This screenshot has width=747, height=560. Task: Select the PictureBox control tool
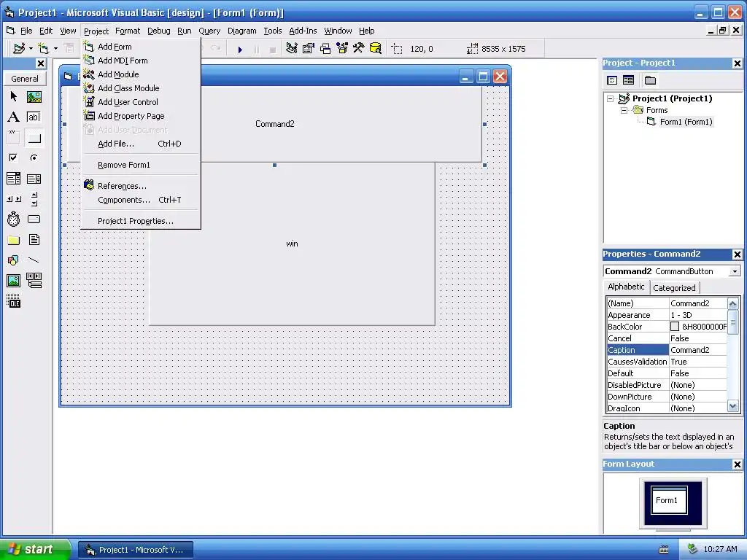point(34,97)
